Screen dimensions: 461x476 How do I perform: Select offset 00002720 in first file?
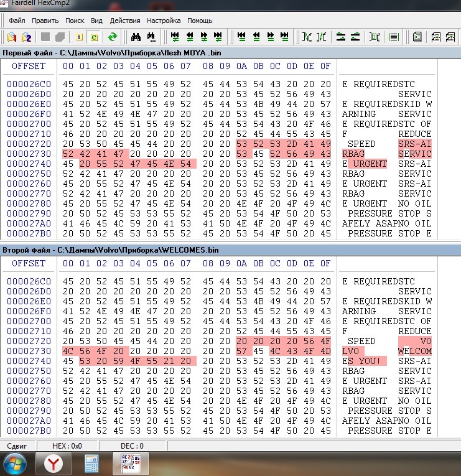click(29, 144)
